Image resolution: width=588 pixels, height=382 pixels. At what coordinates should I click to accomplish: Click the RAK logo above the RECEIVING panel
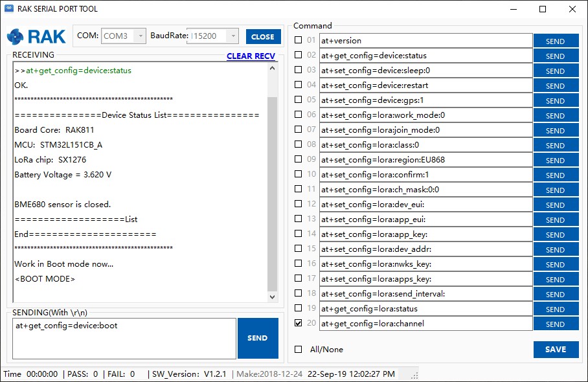point(36,36)
